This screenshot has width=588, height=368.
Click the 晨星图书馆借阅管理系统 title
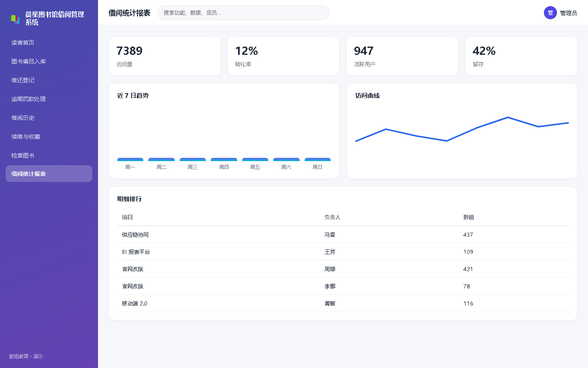pos(55,18)
